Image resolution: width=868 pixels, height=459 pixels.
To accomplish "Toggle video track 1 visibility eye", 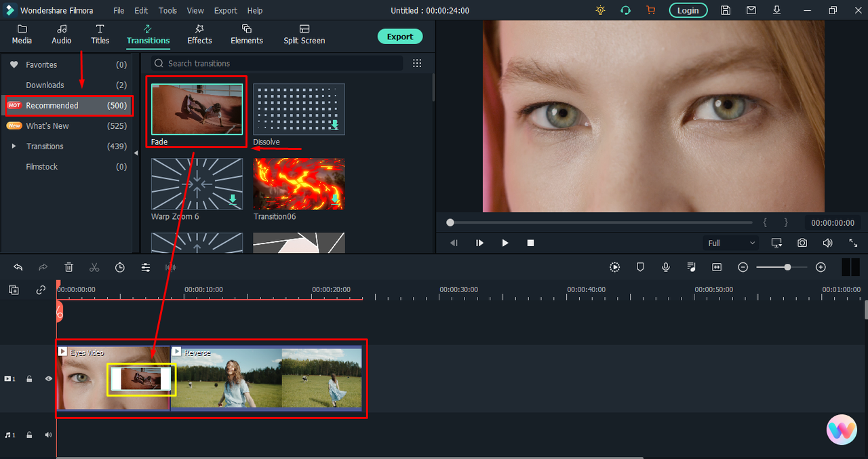I will (49, 379).
